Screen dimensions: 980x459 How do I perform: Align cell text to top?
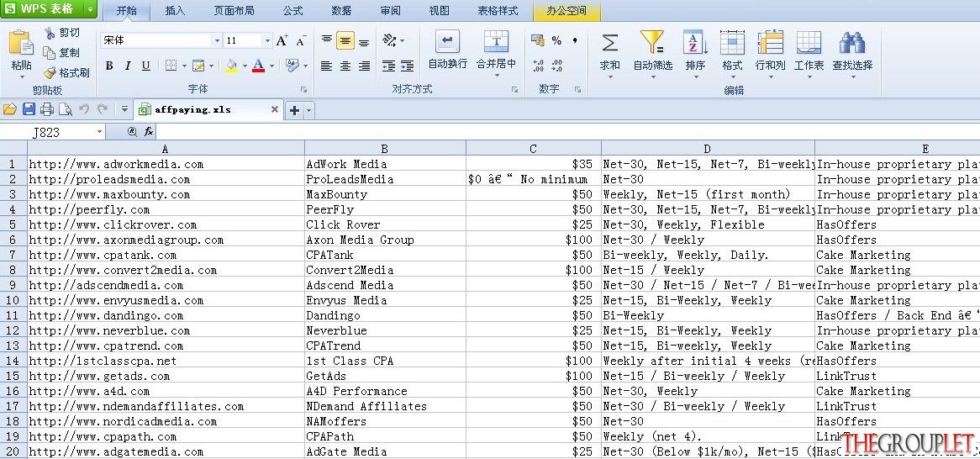click(x=326, y=40)
